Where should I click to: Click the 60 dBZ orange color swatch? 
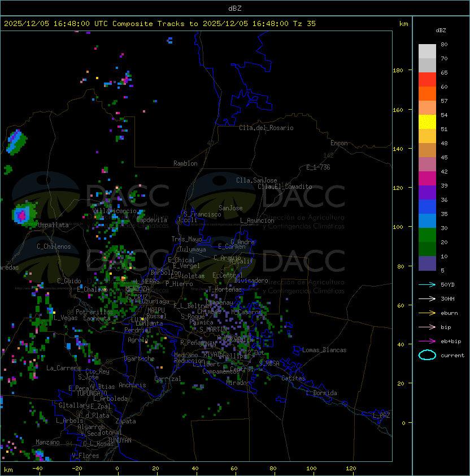point(427,93)
